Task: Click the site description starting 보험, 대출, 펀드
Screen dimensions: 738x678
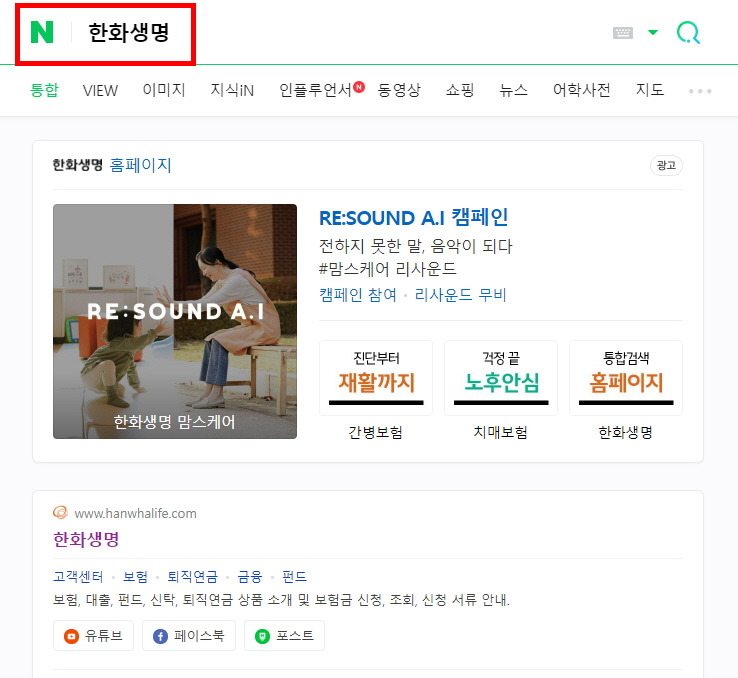Action: (x=281, y=599)
